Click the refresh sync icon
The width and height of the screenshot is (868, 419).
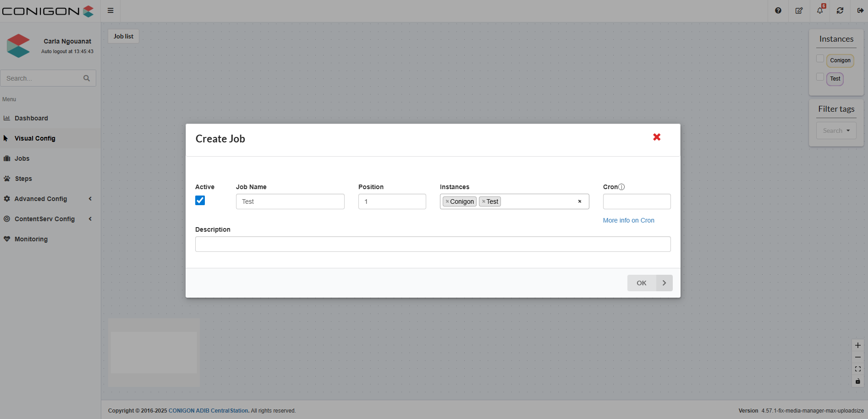pos(840,11)
